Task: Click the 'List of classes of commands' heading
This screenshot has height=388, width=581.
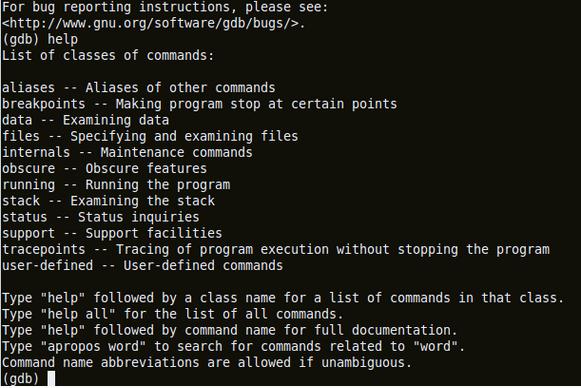Action: 108,56
